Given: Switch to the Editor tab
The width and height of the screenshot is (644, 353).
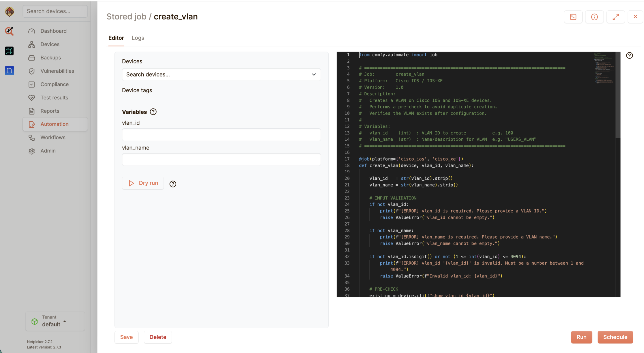Looking at the screenshot, I should coord(116,38).
